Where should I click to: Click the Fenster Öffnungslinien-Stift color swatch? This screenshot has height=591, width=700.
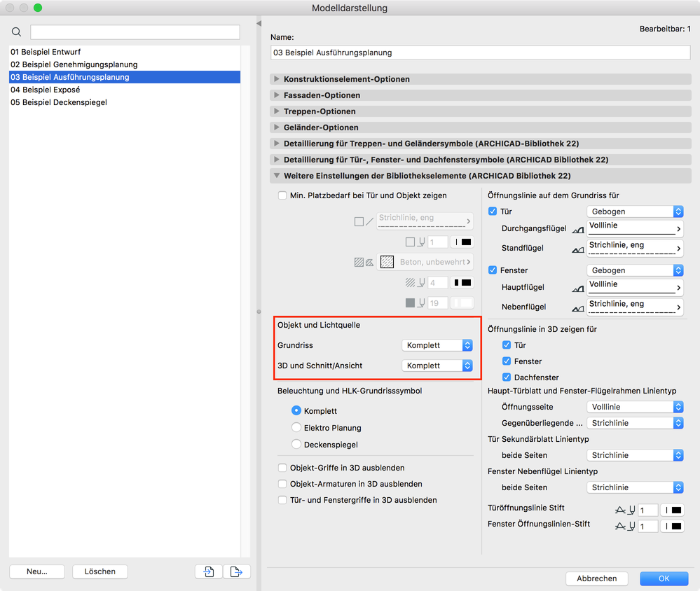tap(673, 527)
